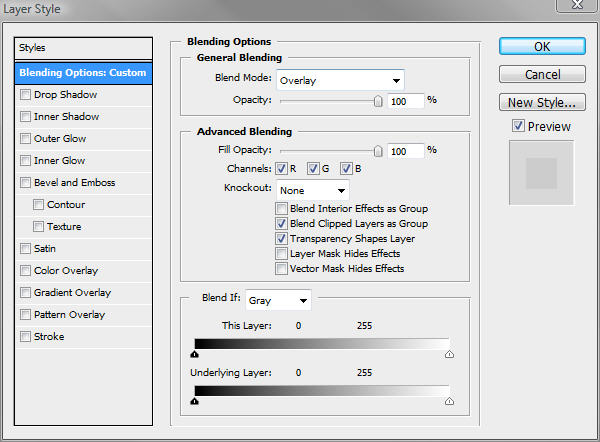This screenshot has width=600, height=442.
Task: Enable the Inner Shadow checkbox
Action: [25, 116]
